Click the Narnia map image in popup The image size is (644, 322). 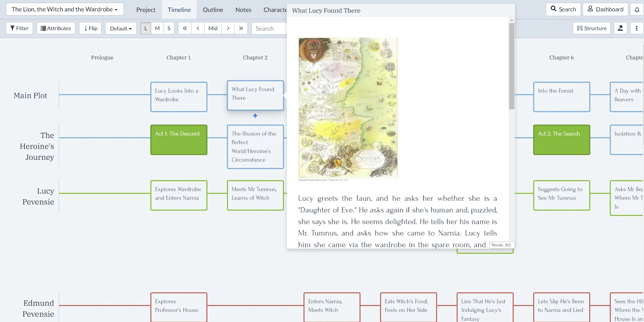348,108
